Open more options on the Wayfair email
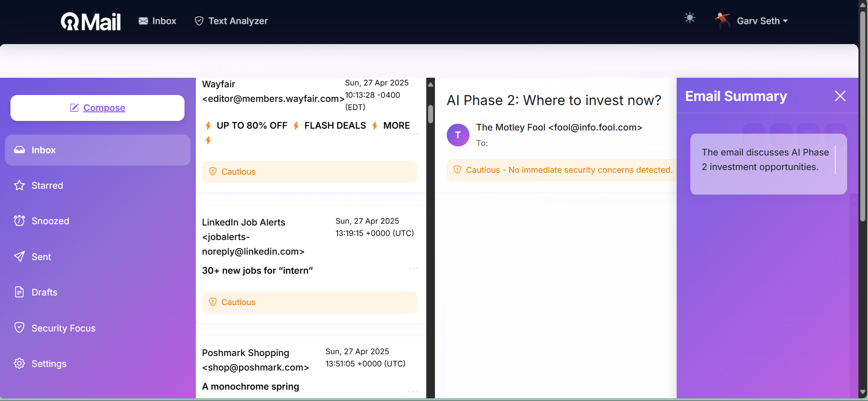Screen dimensions: 868x401 [x=413, y=135]
